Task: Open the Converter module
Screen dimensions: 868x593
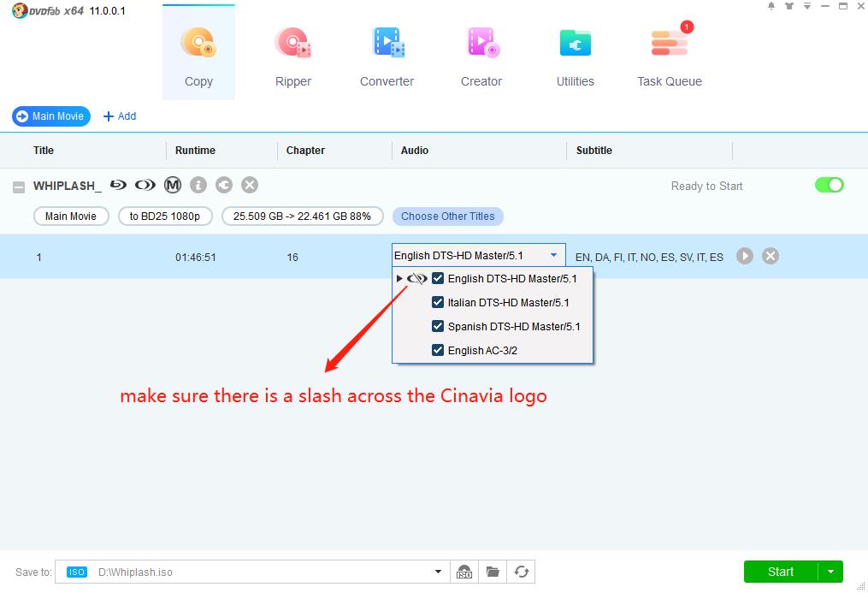Action: (387, 57)
